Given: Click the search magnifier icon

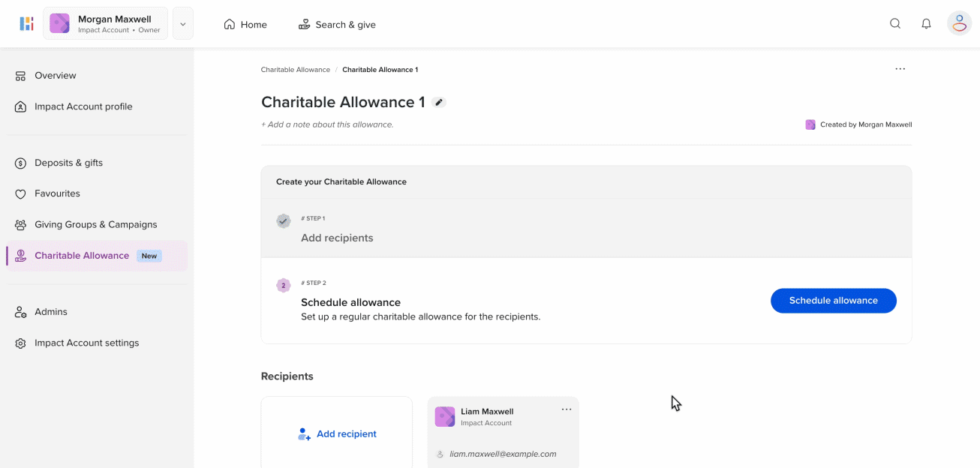Looking at the screenshot, I should (x=895, y=24).
